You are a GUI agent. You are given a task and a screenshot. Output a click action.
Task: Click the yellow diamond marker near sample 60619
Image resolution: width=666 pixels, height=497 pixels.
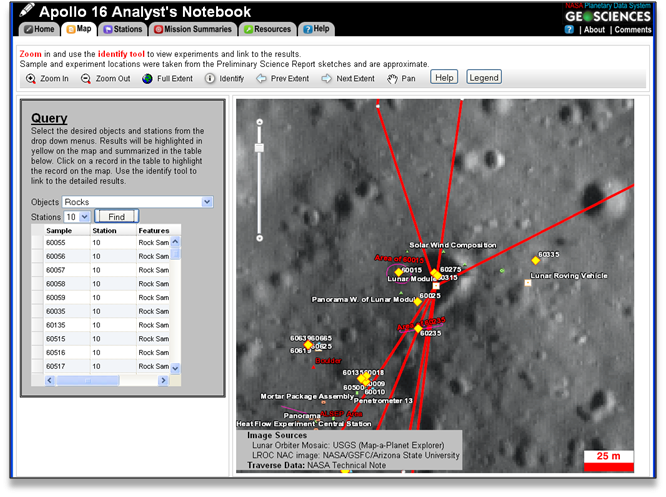(x=308, y=345)
